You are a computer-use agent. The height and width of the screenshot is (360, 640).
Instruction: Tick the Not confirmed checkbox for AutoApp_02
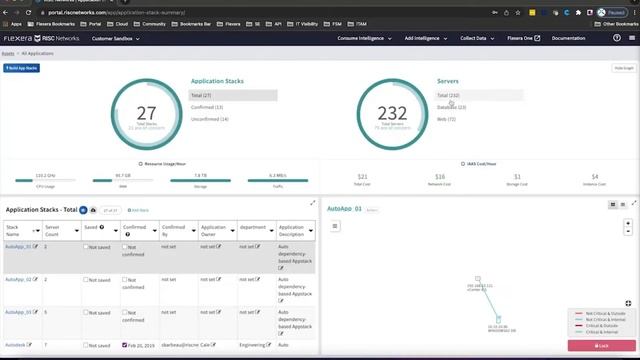point(124,280)
